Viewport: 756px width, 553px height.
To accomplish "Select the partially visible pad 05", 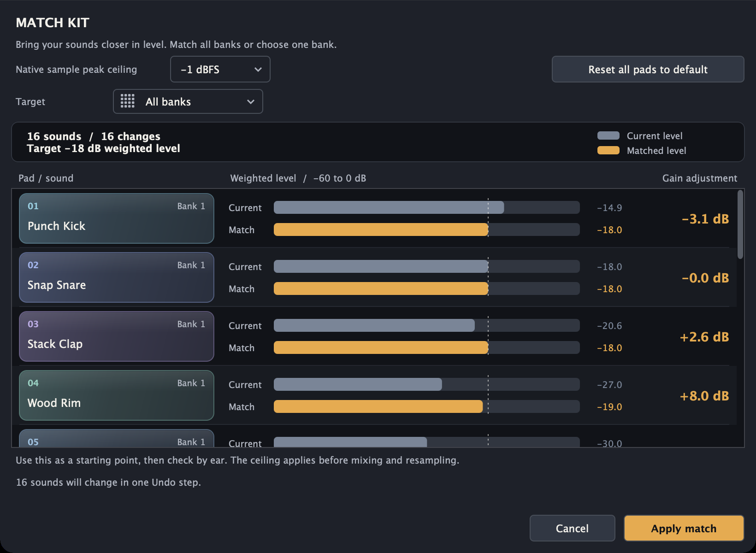I will pos(117,438).
